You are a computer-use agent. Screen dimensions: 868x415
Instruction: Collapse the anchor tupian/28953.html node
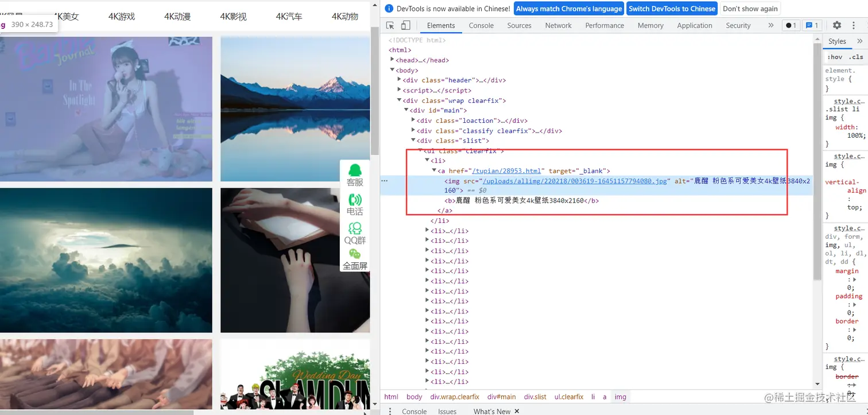[434, 170]
